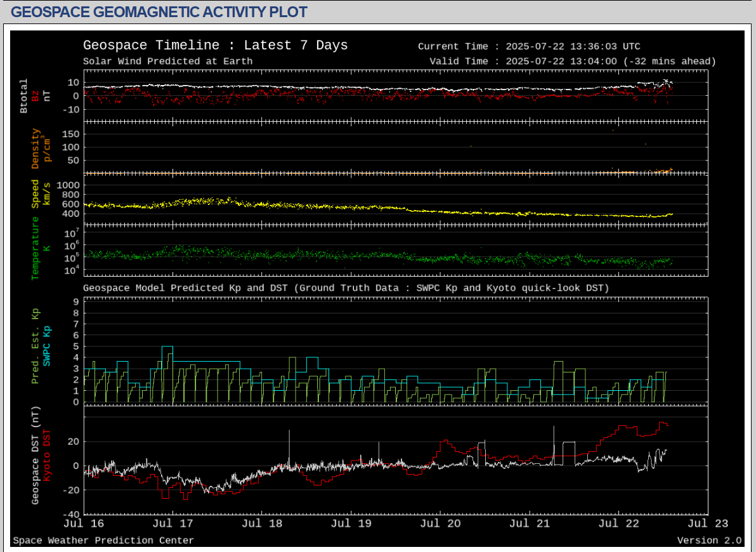Click the Geospace Geomagnetic Activity Plot heading
This screenshot has height=552, width=756.
tap(159, 11)
